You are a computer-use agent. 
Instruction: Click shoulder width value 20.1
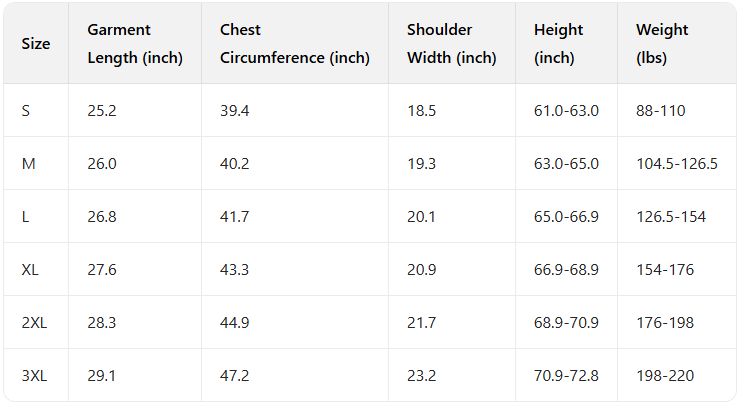[421, 216]
